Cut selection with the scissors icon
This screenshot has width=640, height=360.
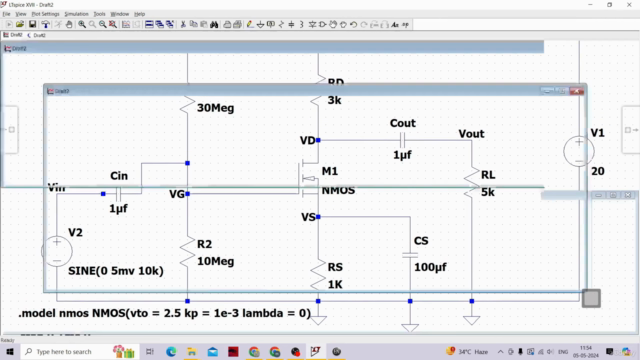coord(183,24)
